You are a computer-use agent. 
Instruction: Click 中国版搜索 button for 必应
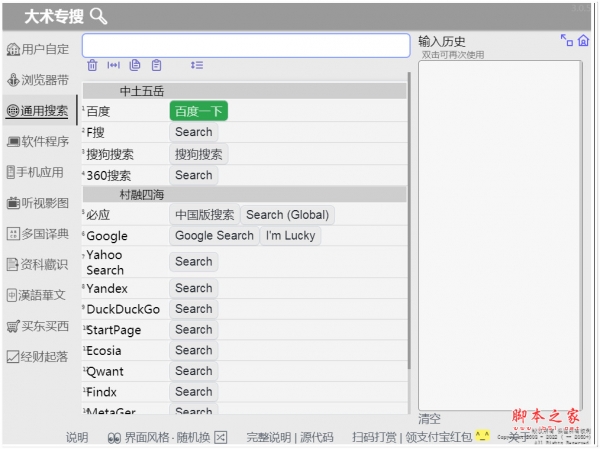coord(204,215)
